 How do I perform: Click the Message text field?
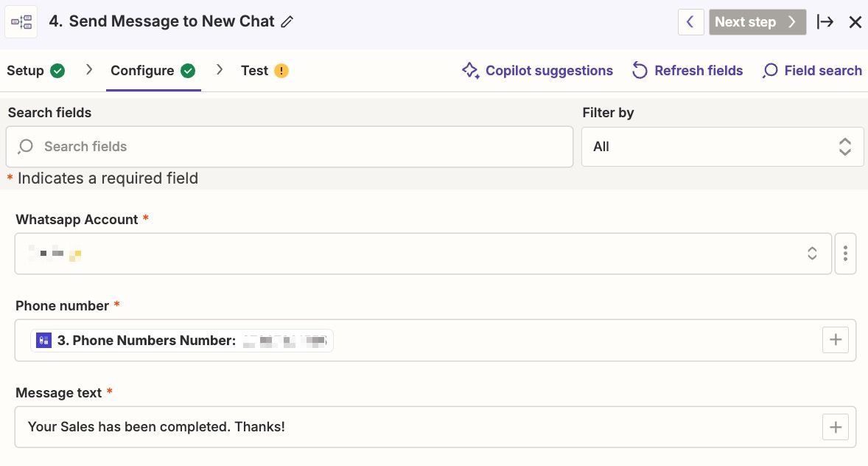pos(435,427)
